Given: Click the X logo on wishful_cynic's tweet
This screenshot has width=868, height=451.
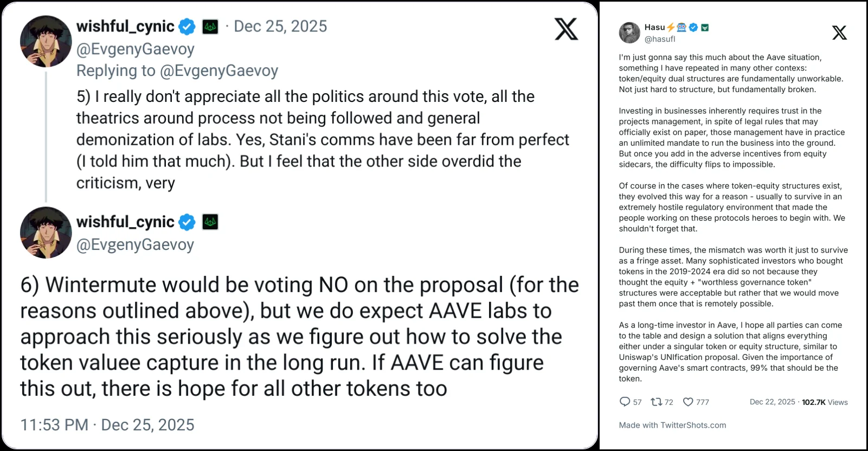Looking at the screenshot, I should click(566, 29).
